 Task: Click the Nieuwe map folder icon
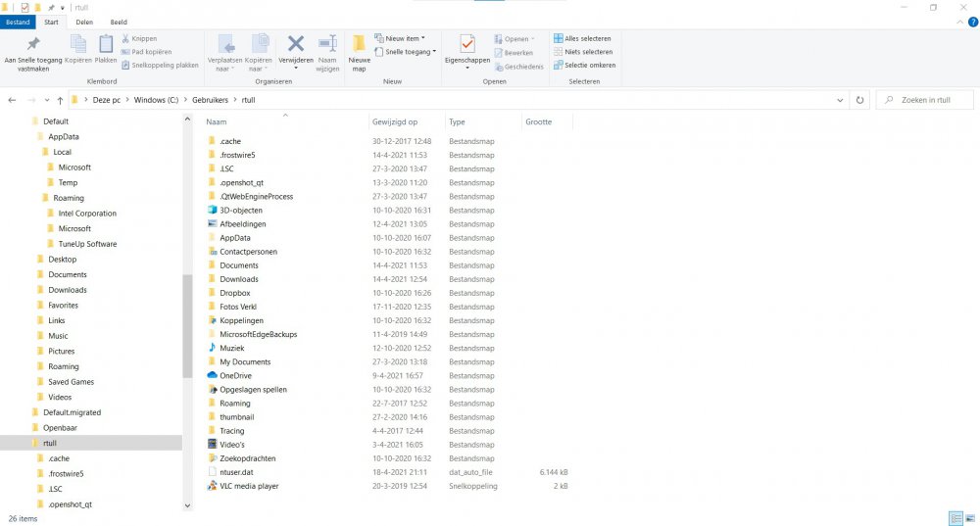359,44
